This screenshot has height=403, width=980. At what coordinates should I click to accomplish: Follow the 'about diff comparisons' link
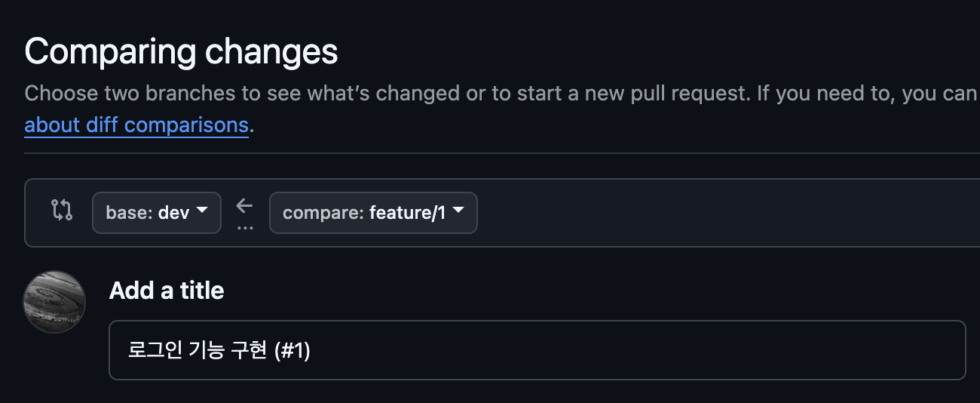point(136,125)
